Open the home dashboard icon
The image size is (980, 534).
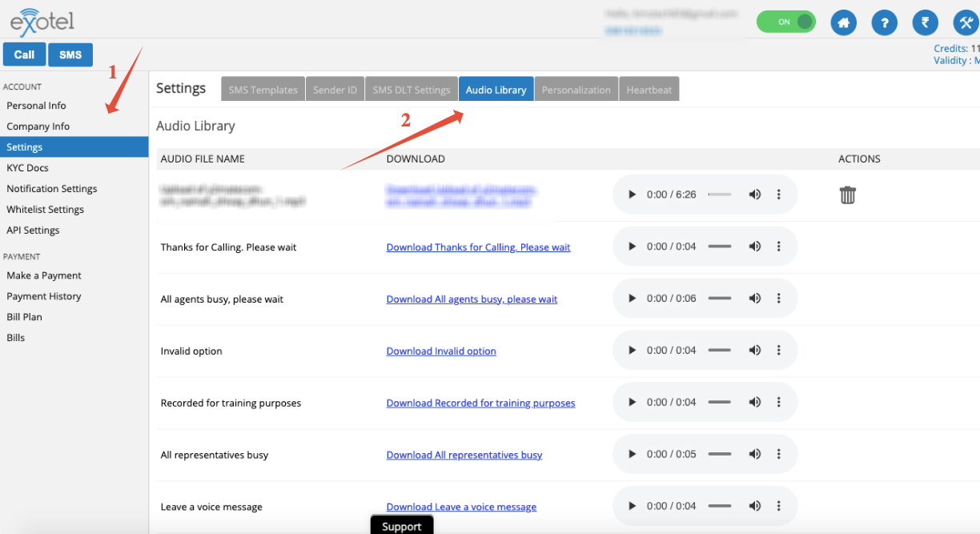coord(843,22)
